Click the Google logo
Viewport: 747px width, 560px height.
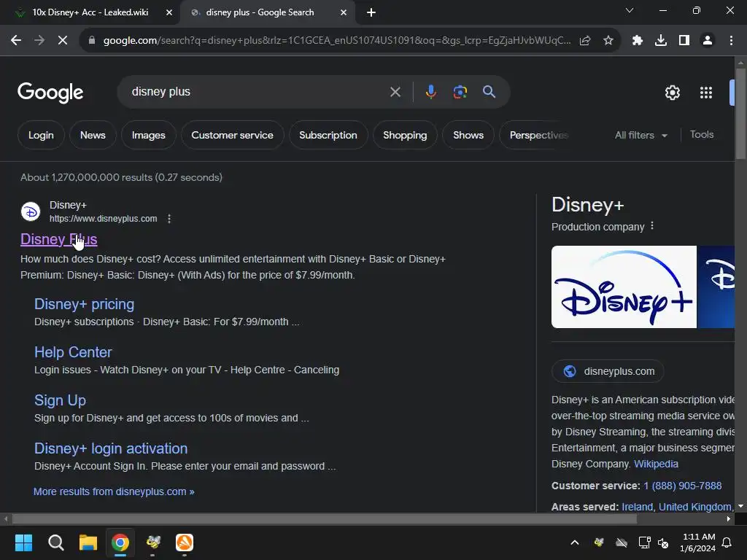[x=50, y=93]
